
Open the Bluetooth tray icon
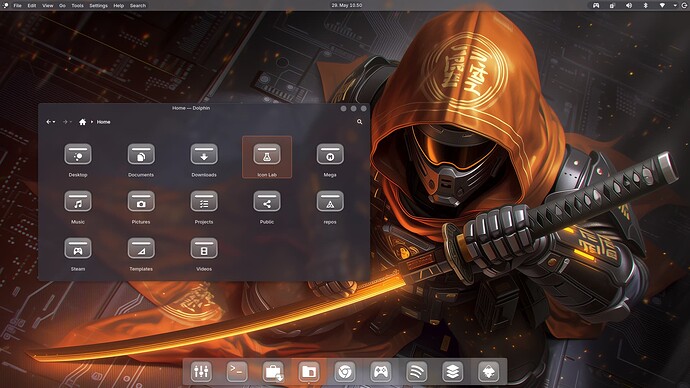646,6
